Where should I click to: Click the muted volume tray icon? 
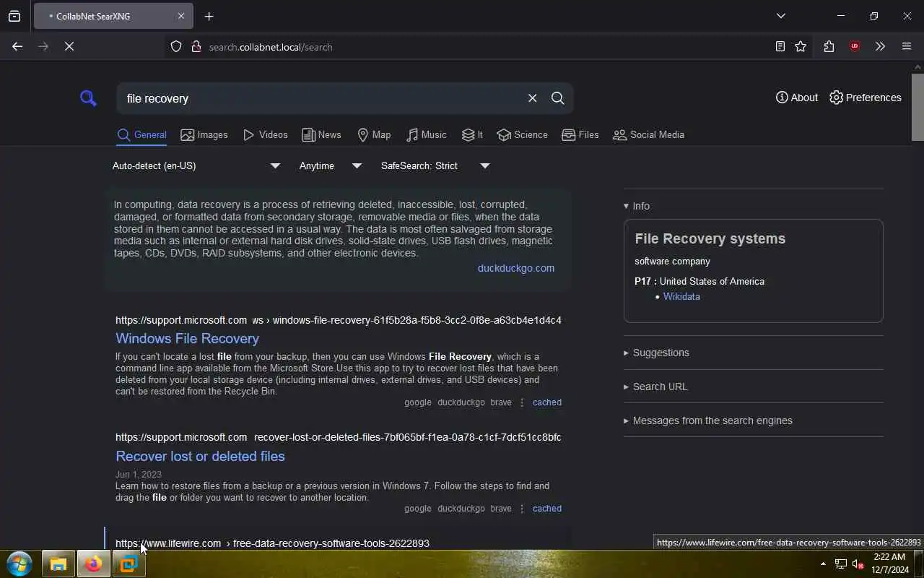[858, 564]
